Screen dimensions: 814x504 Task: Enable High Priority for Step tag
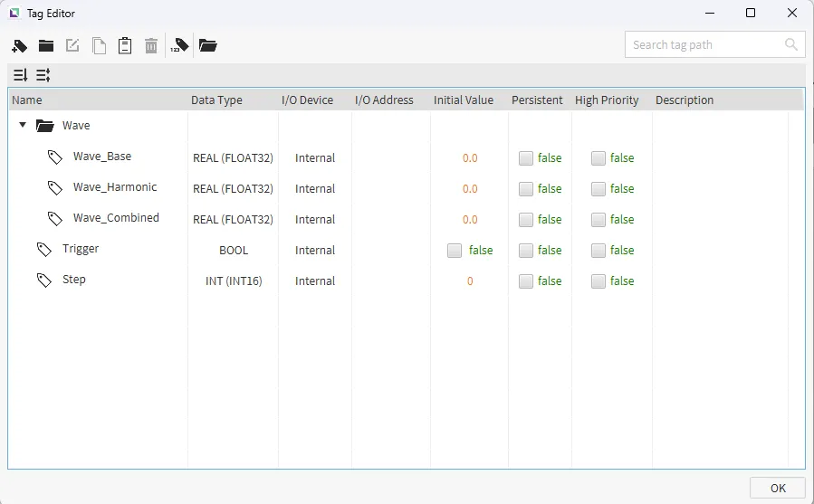(599, 281)
